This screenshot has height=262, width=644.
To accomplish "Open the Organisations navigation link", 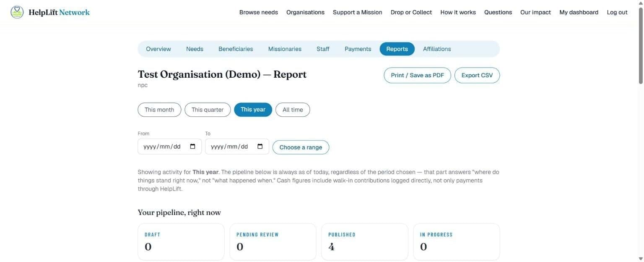I will click(305, 12).
